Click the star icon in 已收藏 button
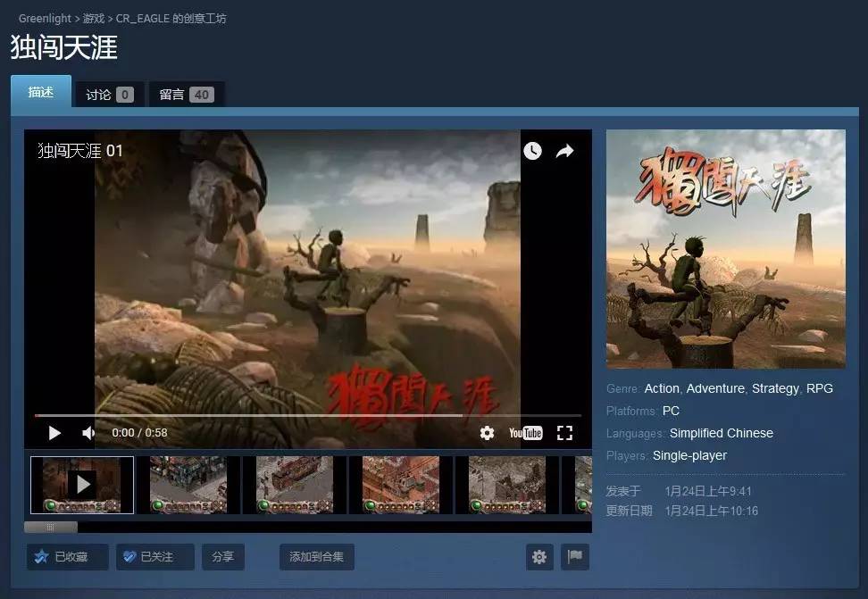 pos(41,556)
